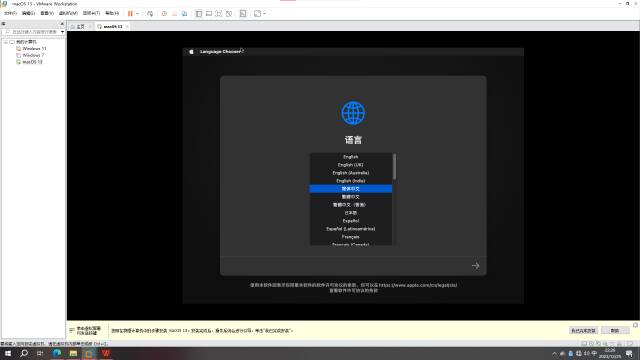640x360 pixels.
Task: Choose 繁體中文 (香港) in the list
Action: 351,204
